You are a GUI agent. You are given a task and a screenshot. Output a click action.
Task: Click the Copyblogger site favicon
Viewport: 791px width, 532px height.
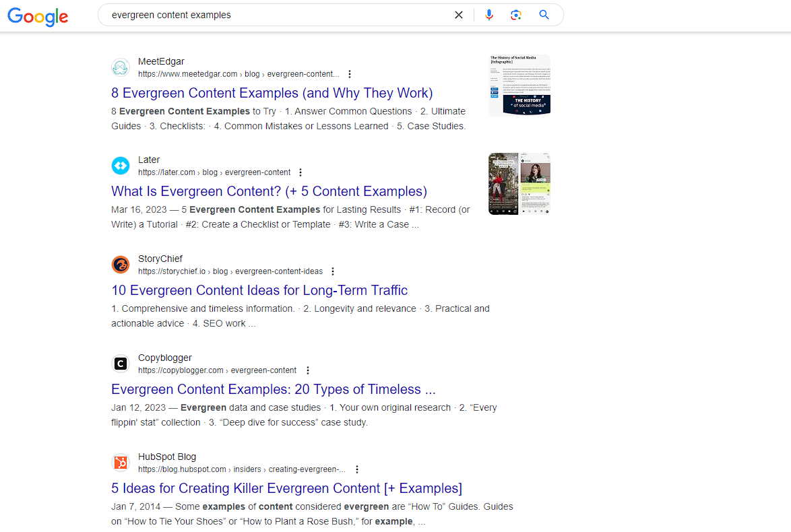pyautogui.click(x=121, y=364)
